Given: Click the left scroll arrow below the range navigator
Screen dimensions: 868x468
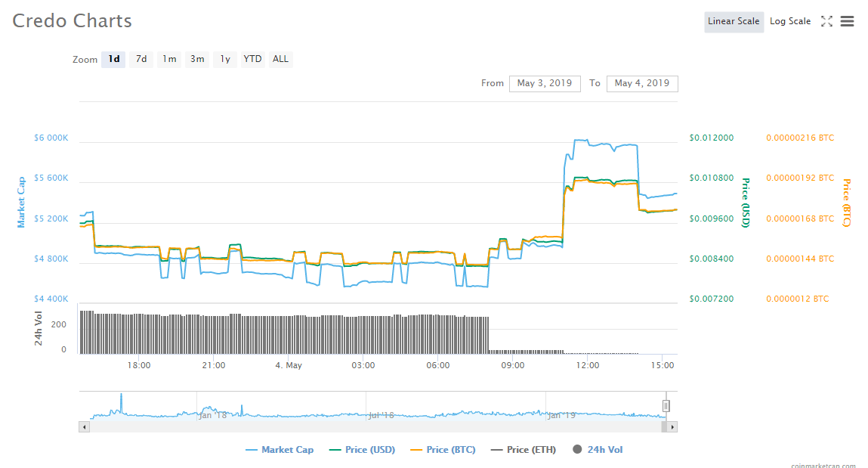Looking at the screenshot, I should (83, 426).
